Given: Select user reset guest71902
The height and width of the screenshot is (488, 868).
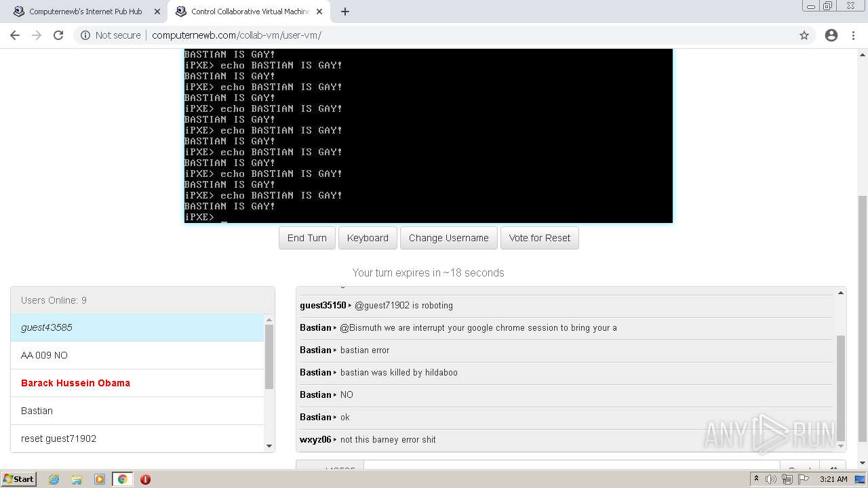Looking at the screenshot, I should [137, 439].
